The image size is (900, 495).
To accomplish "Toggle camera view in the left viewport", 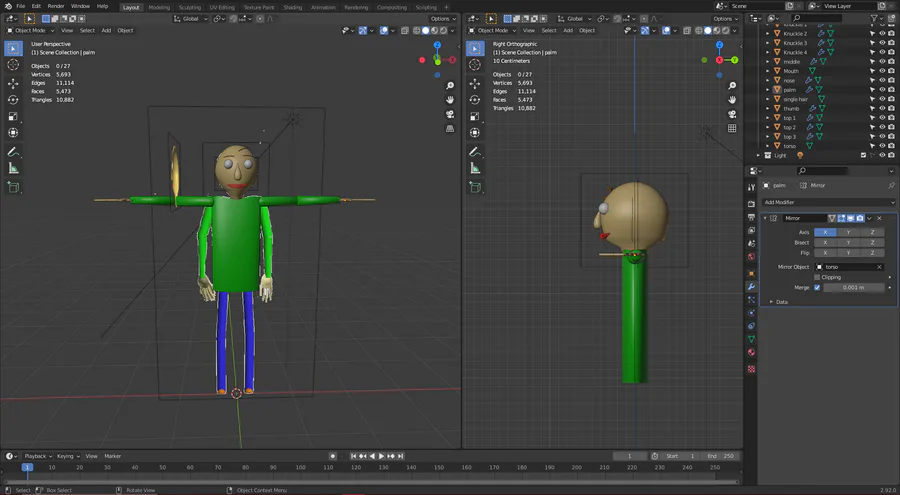I will point(450,115).
